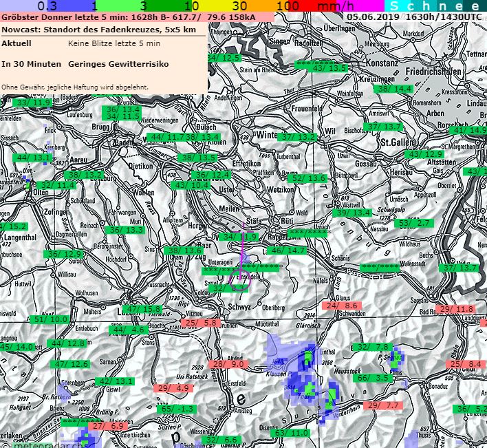Viewport: 487px width, 448px height.
Task: Select station label 44/ 13.1 near Kienberg
Action: click(x=32, y=158)
